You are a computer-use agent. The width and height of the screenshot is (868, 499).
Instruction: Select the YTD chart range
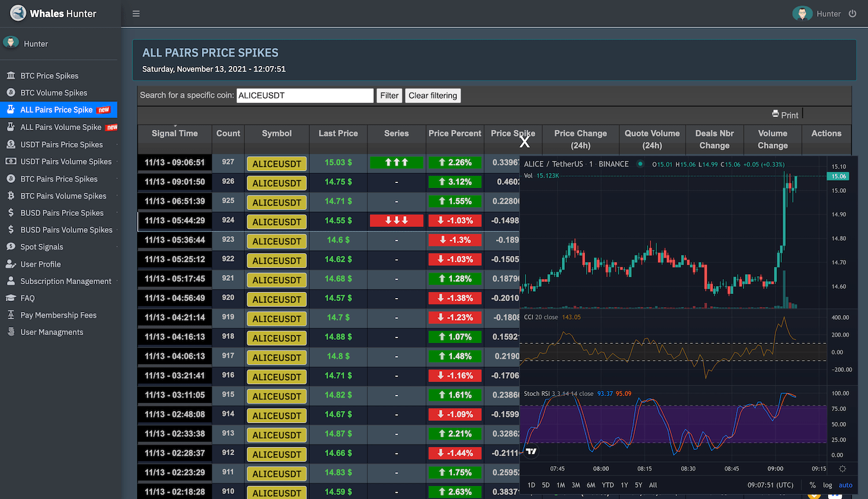[x=608, y=485]
